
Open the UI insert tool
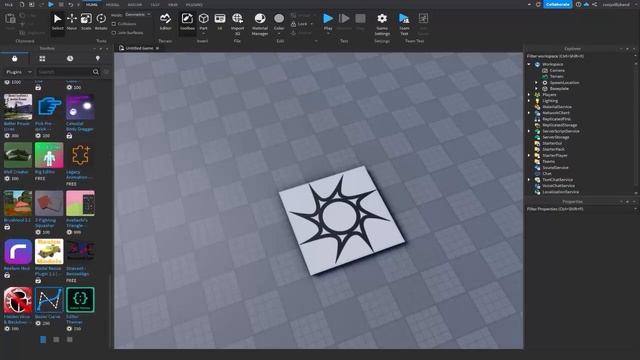(x=220, y=22)
